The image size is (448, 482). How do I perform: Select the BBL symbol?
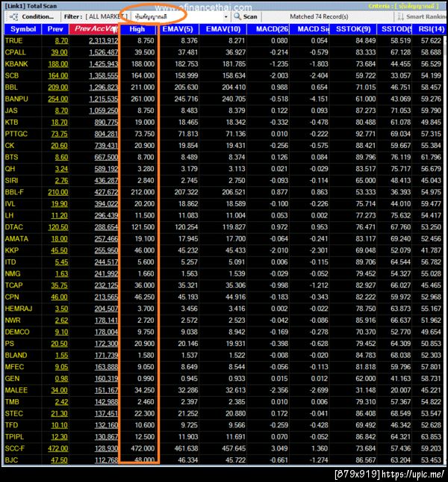pos(11,87)
